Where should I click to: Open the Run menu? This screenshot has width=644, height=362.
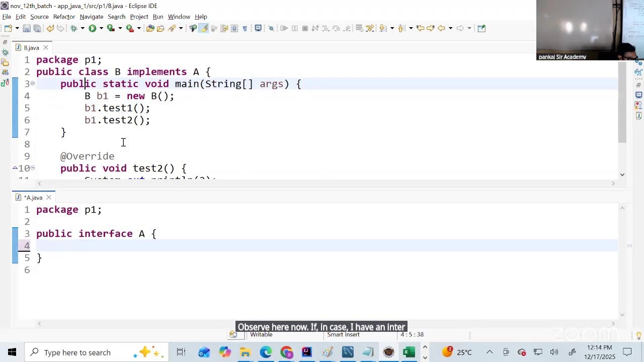tap(158, 17)
